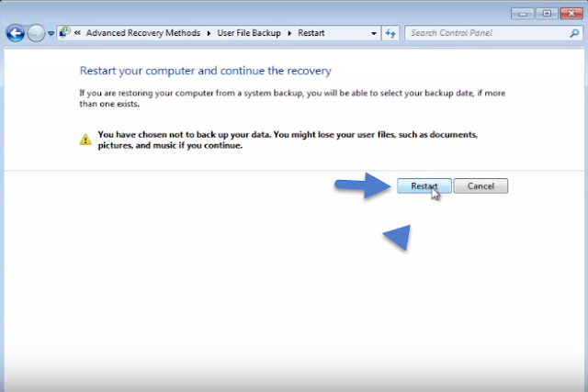
Task: Minimize the window
Action: tap(522, 14)
